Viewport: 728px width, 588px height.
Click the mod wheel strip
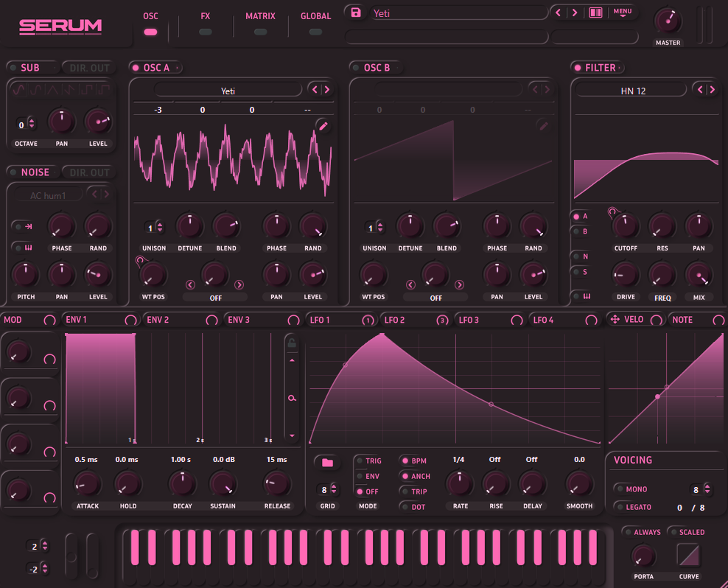92,556
